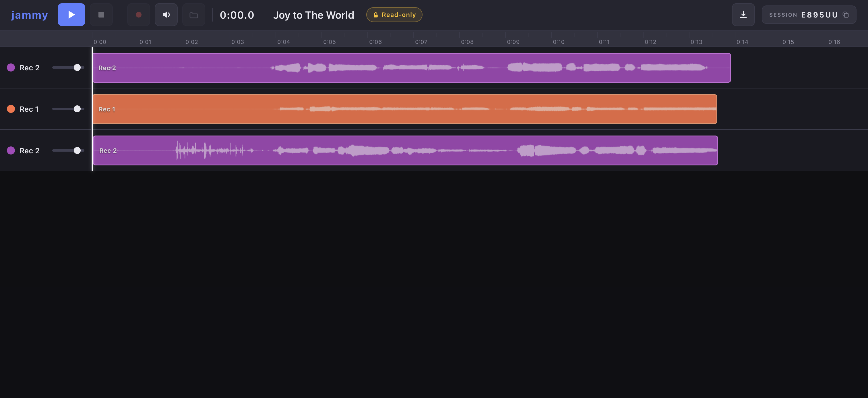
Task: Select the orange Rec 1 audio clip
Action: pos(405,109)
